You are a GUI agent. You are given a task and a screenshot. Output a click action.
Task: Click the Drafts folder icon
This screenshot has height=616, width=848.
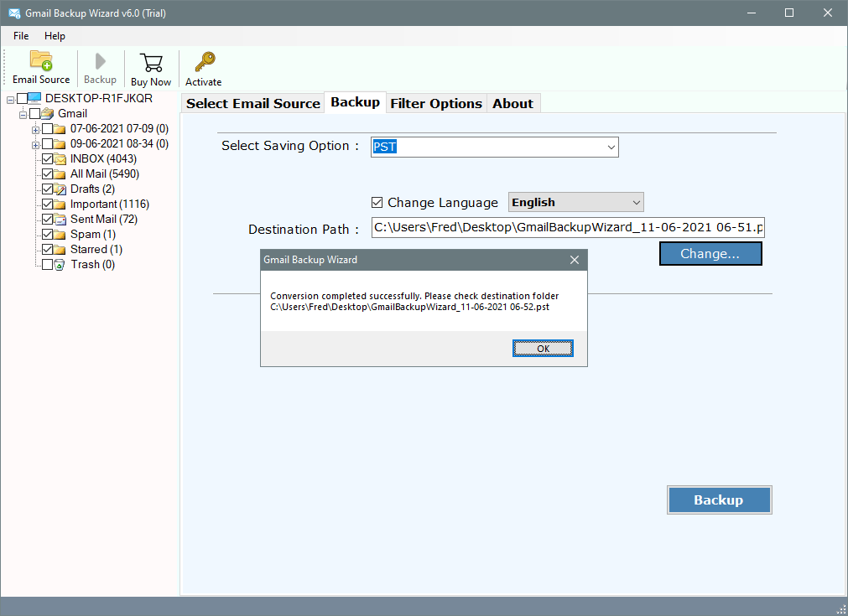(60, 189)
